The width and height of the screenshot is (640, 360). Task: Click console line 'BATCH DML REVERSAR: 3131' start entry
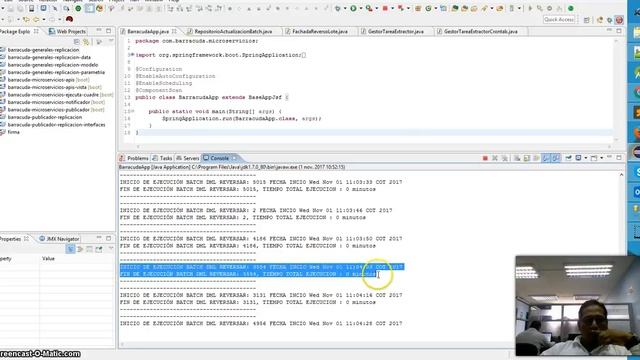261,295
